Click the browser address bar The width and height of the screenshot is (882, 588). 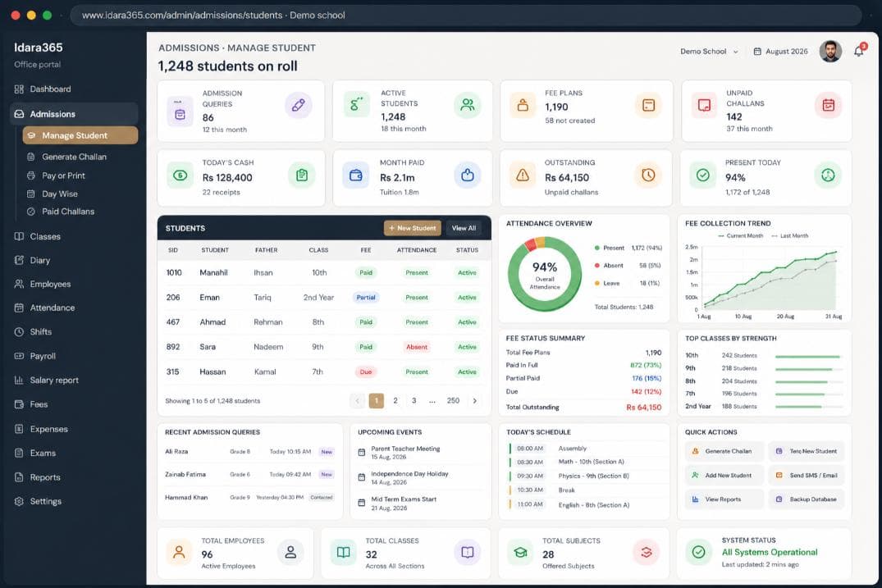[466, 16]
